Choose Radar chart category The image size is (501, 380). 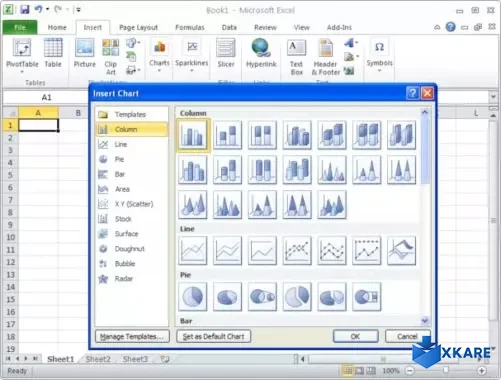tap(132, 279)
